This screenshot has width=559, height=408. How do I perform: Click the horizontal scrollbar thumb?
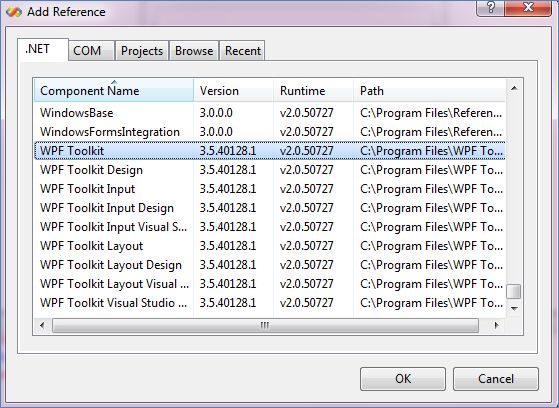[265, 325]
